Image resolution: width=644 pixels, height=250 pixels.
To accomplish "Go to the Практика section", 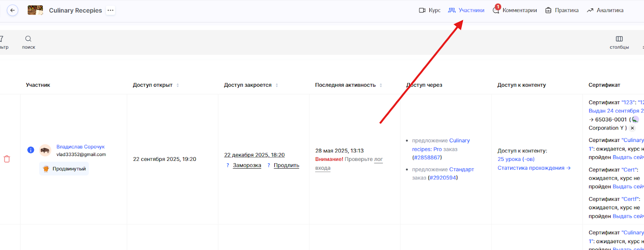I will (x=562, y=10).
